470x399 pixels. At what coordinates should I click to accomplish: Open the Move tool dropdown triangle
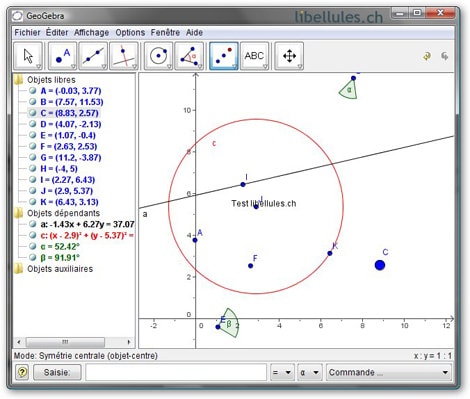39,66
